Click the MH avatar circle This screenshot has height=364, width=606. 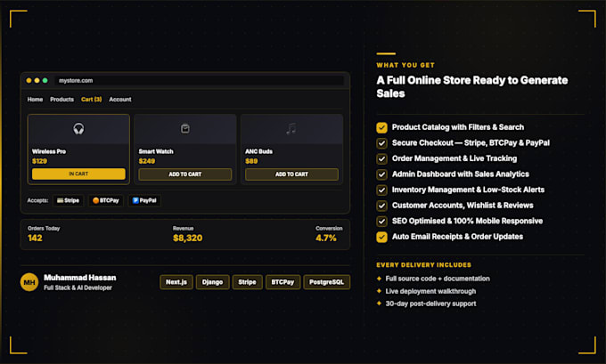[x=29, y=282]
